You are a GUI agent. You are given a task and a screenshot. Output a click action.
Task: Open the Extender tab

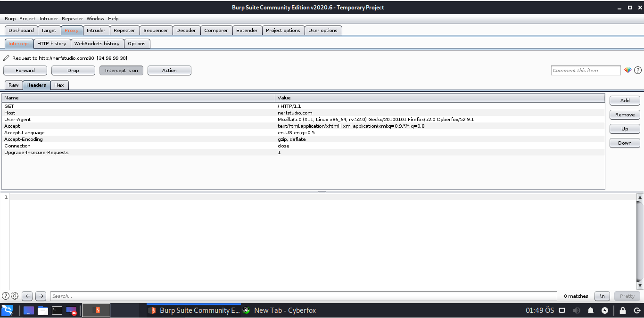247,30
